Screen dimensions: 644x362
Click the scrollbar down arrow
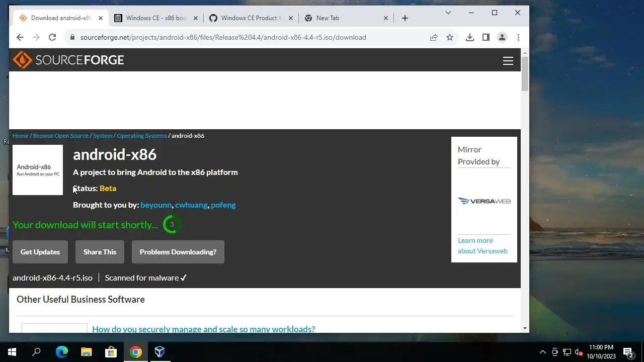[525, 328]
